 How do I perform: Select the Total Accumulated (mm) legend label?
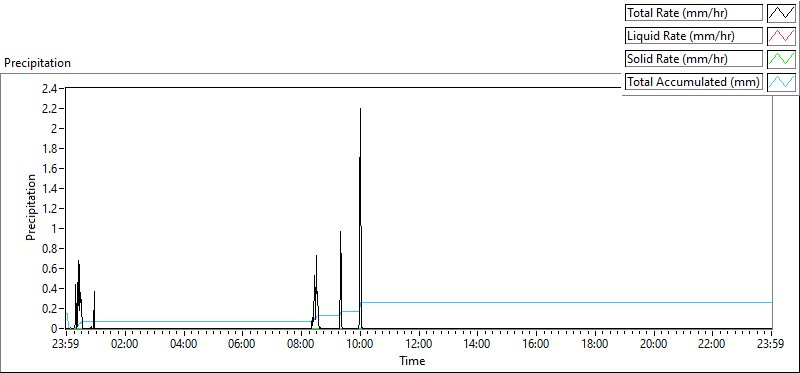pos(694,82)
